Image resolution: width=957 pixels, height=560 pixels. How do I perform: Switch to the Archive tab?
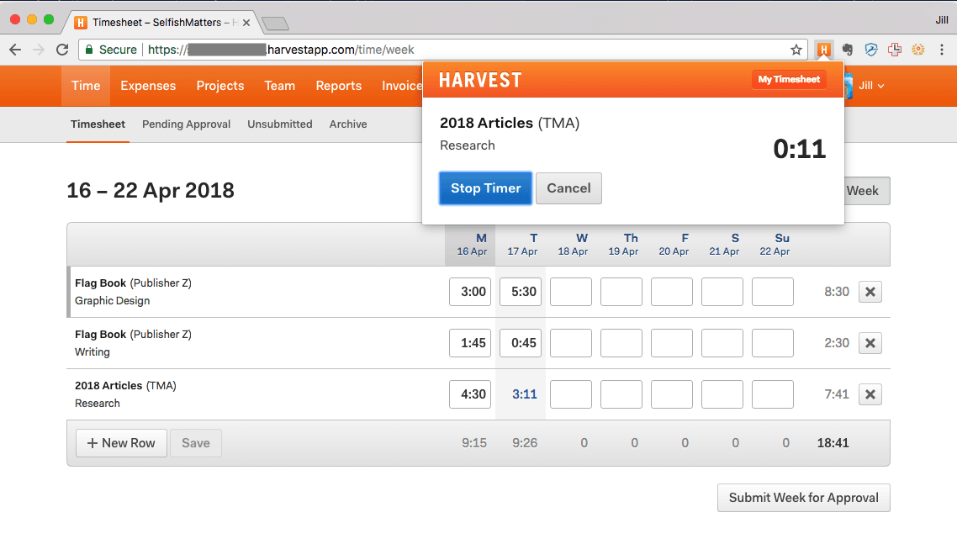[348, 124]
